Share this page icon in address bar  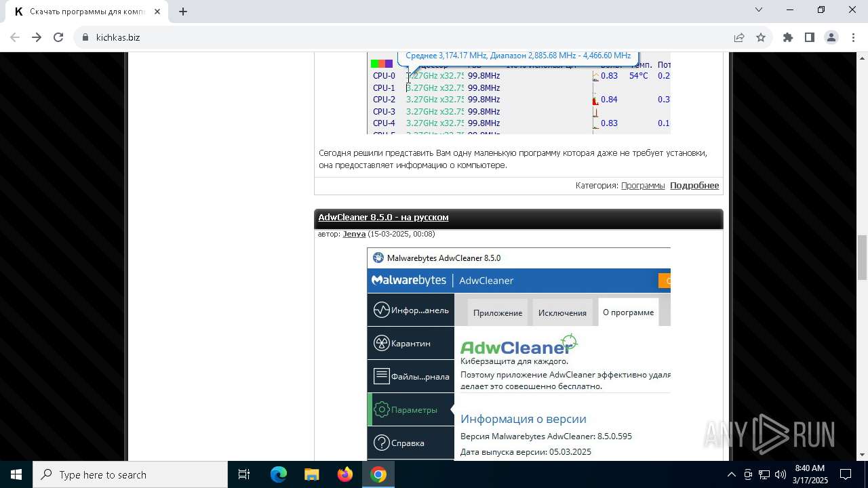pyautogui.click(x=739, y=37)
